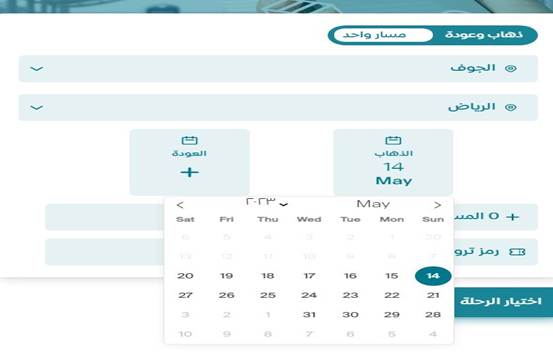Go to previous month with left arrow

pos(180,205)
